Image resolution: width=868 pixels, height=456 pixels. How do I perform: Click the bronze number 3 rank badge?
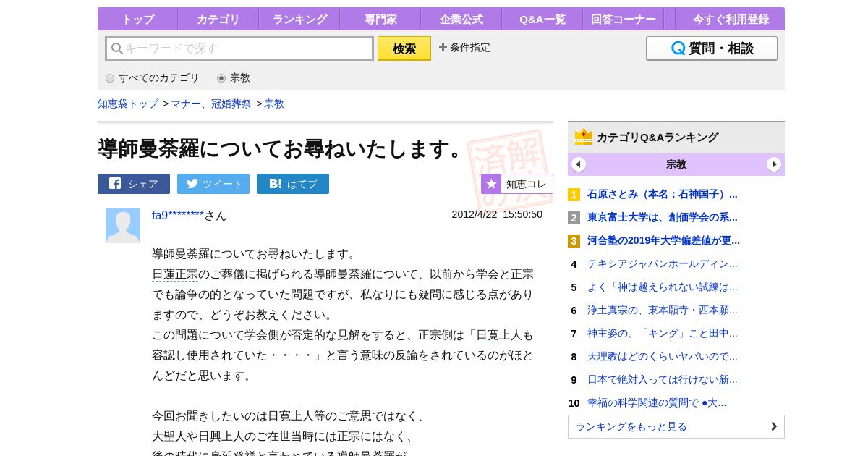[x=574, y=241]
